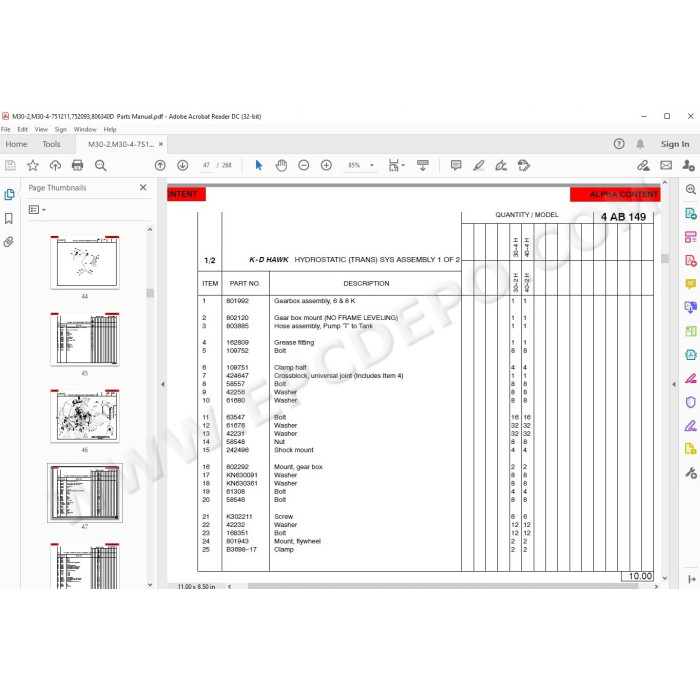Open the right pane search tool icon
Image resolution: width=700 pixels, height=700 pixels.
[691, 189]
